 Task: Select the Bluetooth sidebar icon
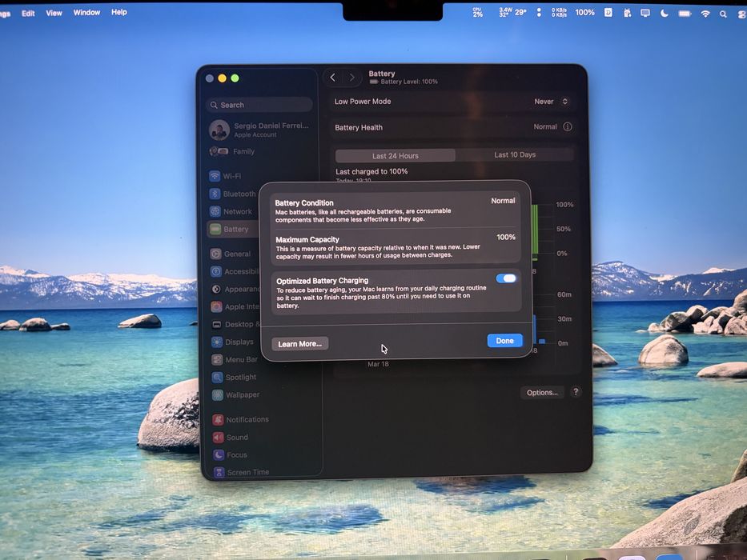pyautogui.click(x=215, y=194)
